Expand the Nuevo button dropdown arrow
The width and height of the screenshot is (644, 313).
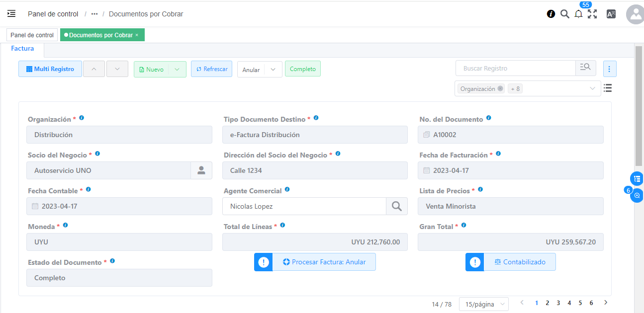(177, 70)
